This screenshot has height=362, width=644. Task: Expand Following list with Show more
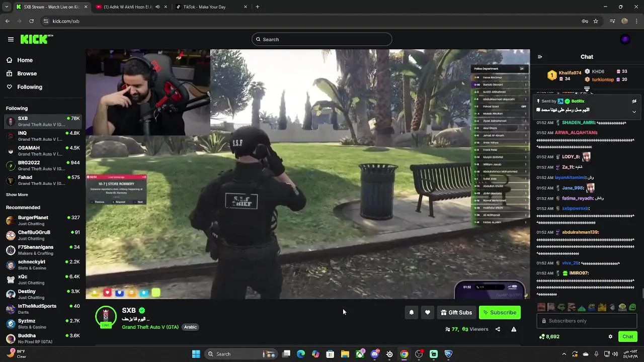[17, 195]
